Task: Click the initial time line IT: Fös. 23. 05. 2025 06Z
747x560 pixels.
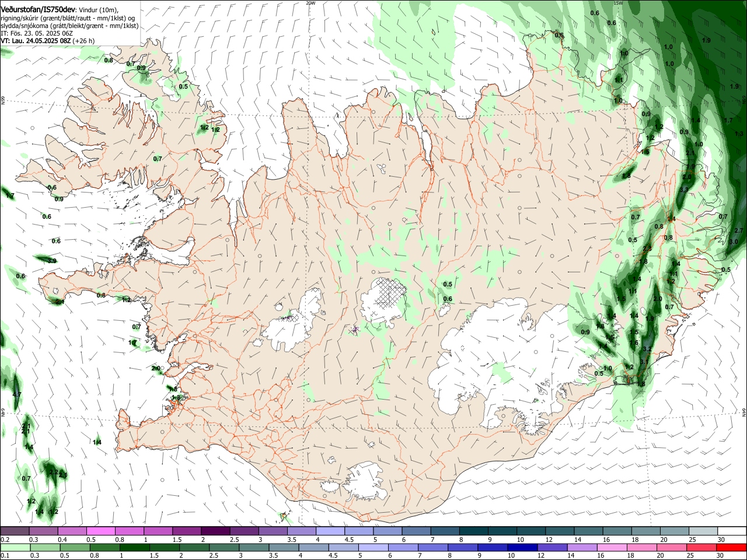Action: 36,33
